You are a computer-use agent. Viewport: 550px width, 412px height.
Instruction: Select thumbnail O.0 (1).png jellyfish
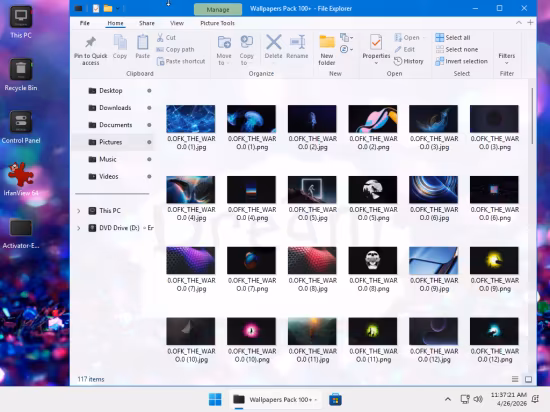click(251, 119)
